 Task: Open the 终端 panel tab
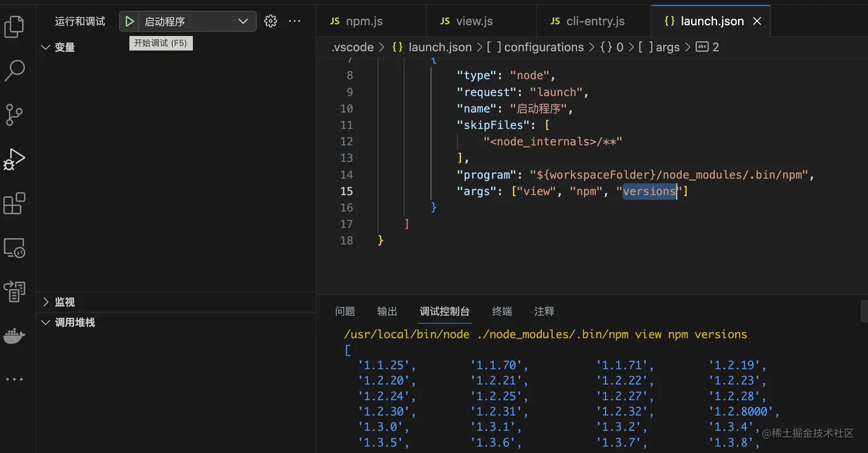(502, 311)
